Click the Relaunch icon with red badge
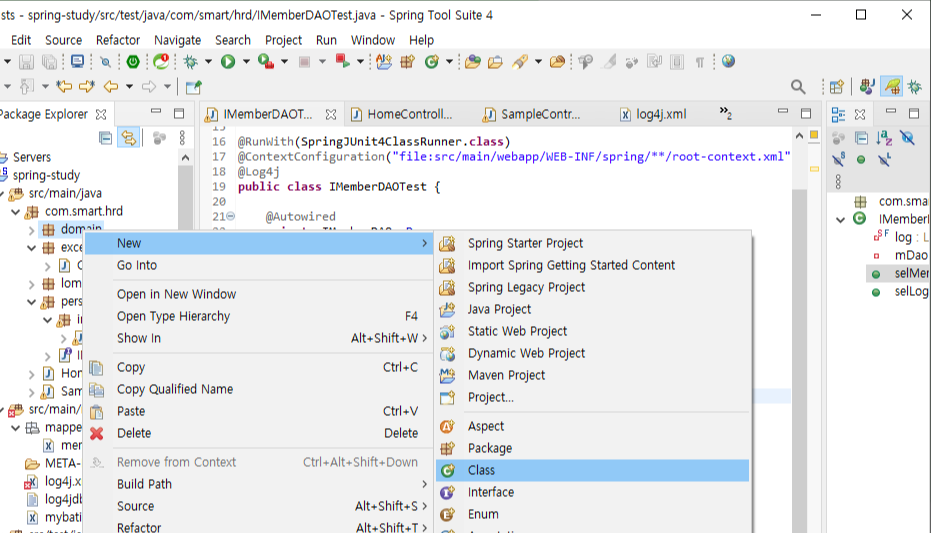Image resolution: width=931 pixels, height=533 pixels. coord(161,61)
